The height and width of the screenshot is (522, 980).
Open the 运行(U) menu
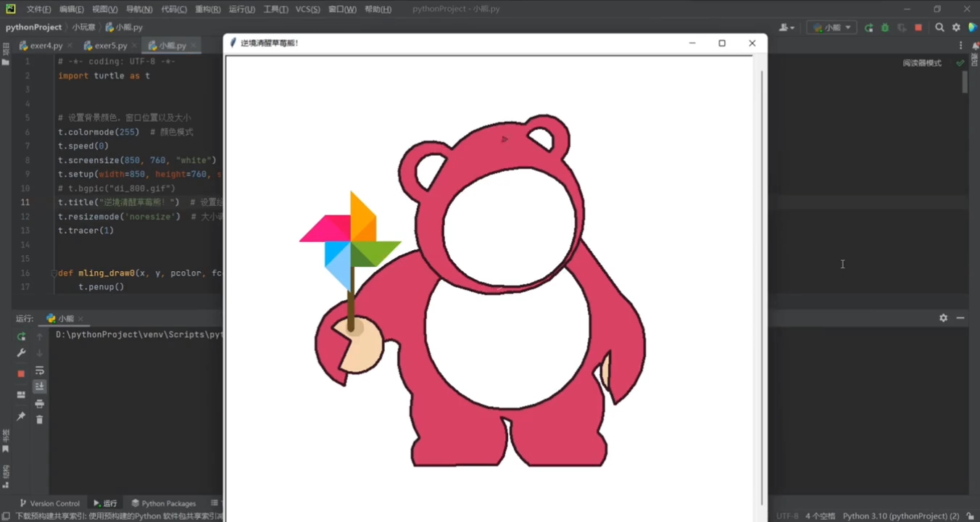[x=242, y=9]
